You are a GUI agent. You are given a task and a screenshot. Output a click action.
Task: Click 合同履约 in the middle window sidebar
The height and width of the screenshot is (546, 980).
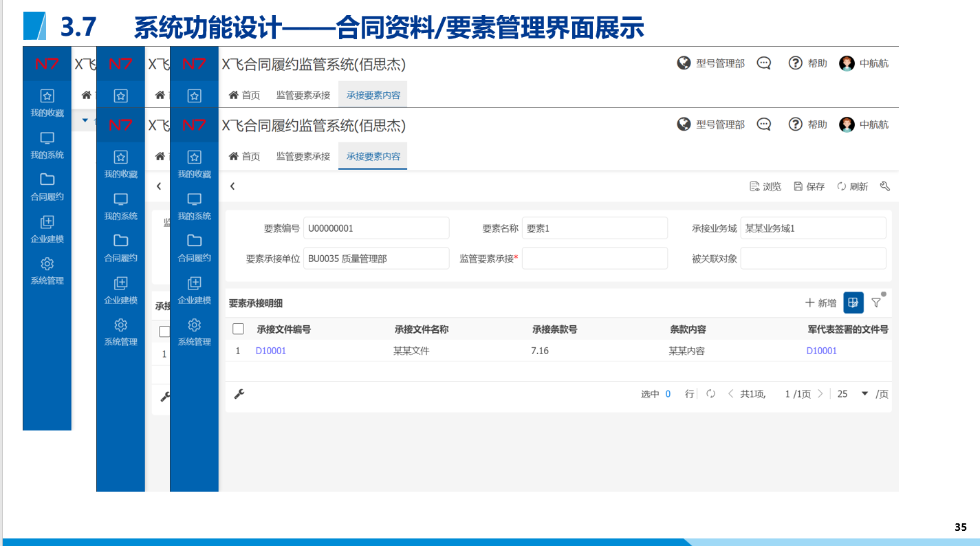pos(120,248)
